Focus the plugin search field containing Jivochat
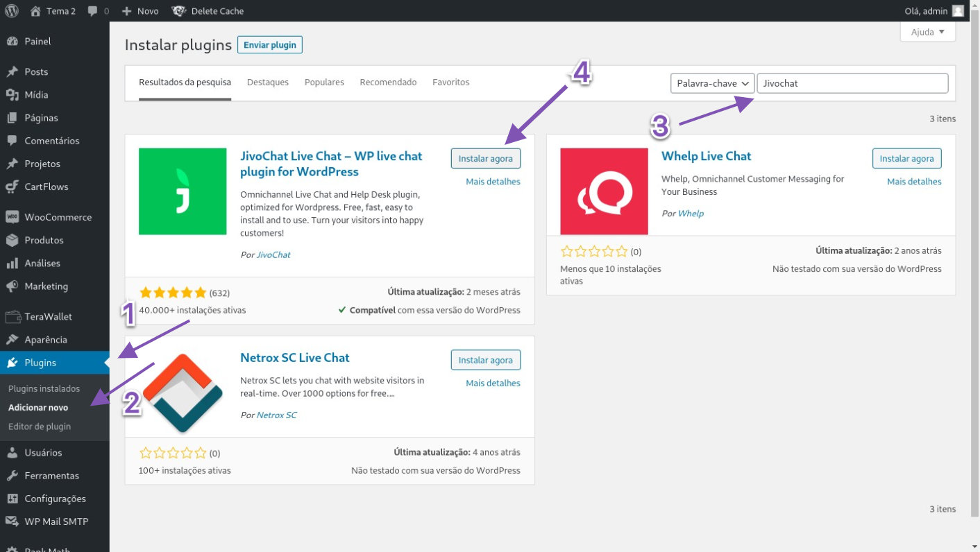Screen dimensions: 980x552 coord(852,83)
